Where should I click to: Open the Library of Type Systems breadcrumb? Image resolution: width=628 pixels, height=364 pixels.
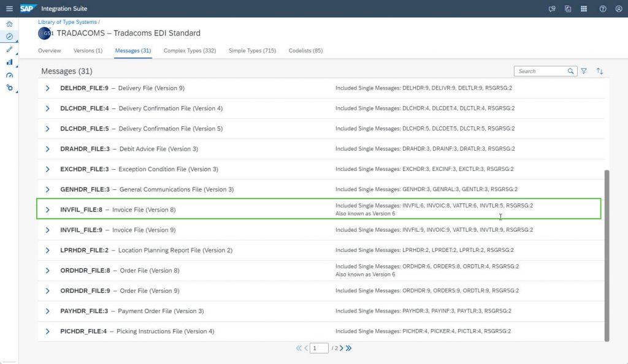[67, 22]
